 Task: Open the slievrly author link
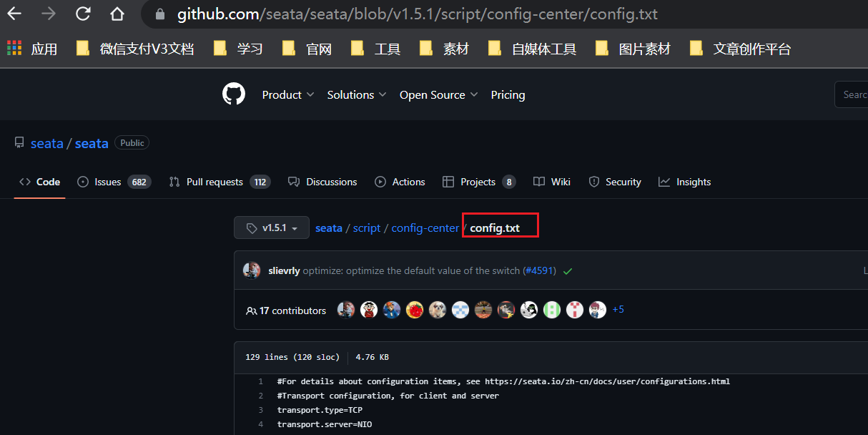point(284,271)
